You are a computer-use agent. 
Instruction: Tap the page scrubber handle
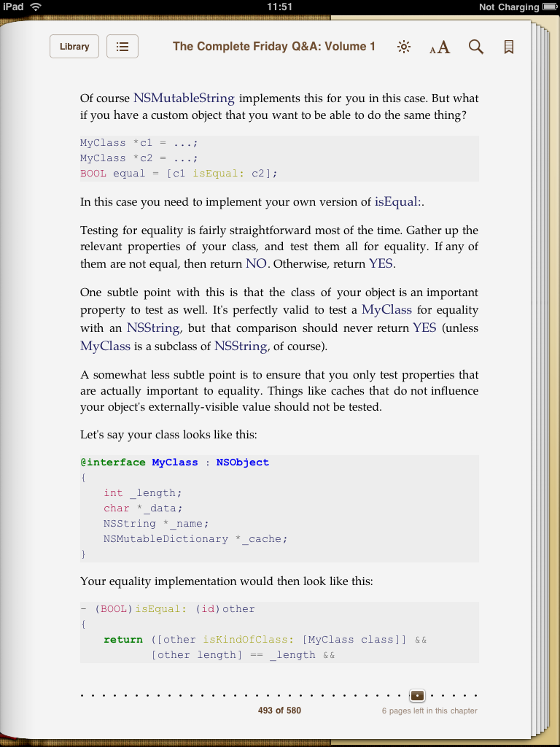tap(418, 695)
